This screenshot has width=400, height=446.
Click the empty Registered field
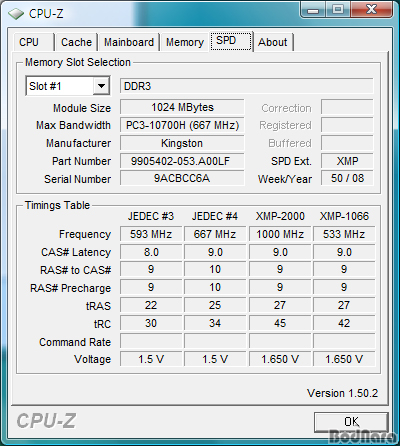pos(347,125)
